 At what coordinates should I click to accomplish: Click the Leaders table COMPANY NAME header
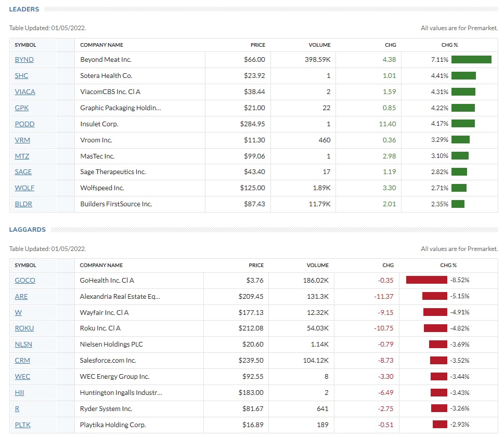point(101,45)
